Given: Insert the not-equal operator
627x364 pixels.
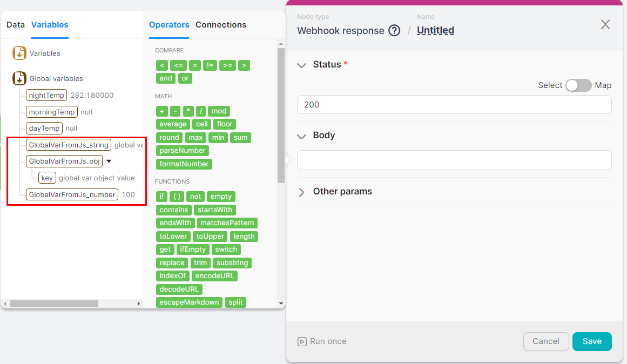Looking at the screenshot, I should [210, 65].
